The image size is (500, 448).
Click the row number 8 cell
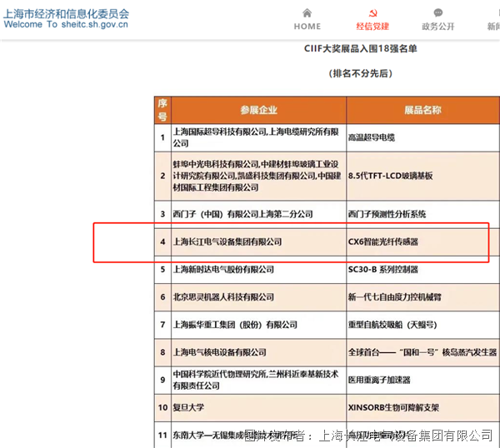[x=162, y=352]
